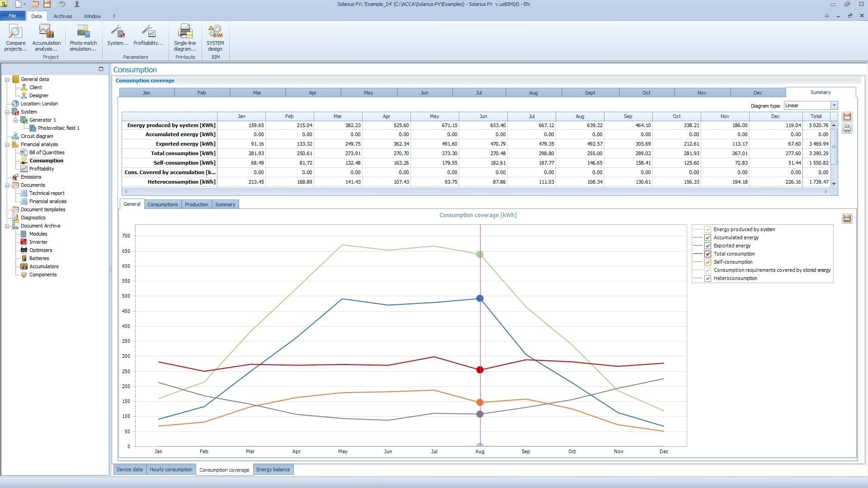Collapse Documents tree node
This screenshot has width=868, height=488.
7,185
